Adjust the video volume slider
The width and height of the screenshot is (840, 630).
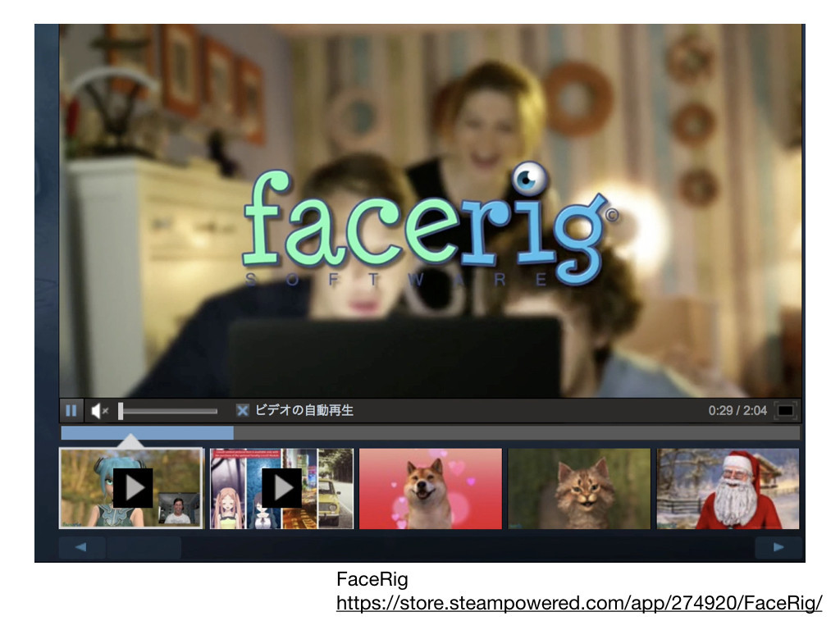(x=167, y=411)
